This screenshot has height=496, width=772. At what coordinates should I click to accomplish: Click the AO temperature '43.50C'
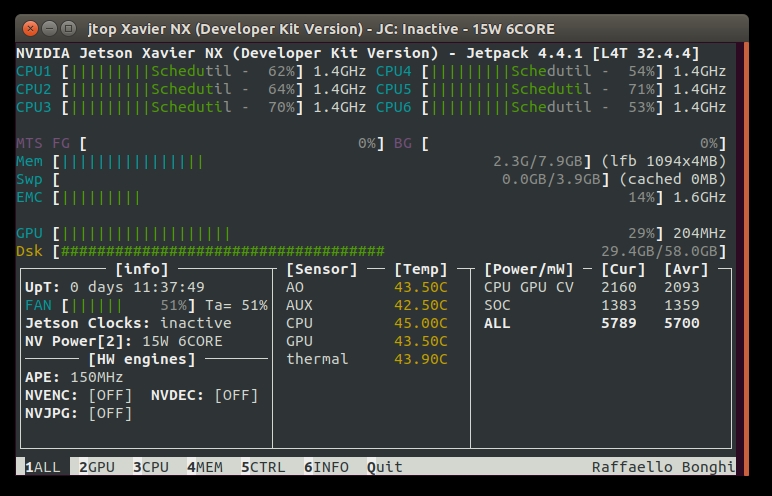click(420, 287)
